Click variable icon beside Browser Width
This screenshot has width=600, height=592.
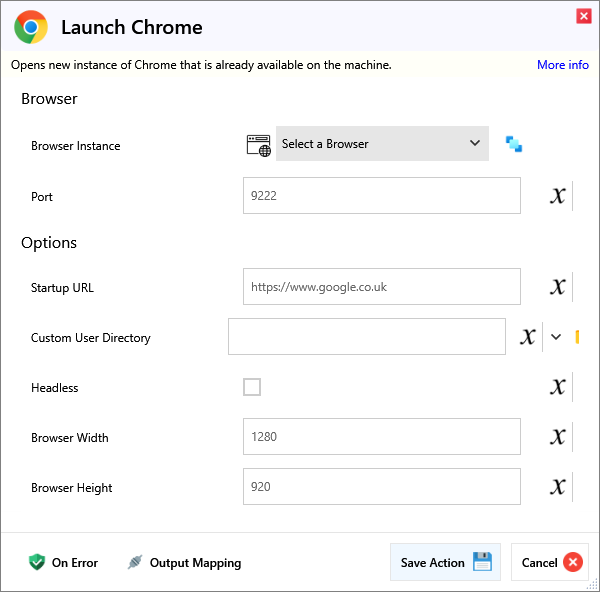tap(558, 437)
